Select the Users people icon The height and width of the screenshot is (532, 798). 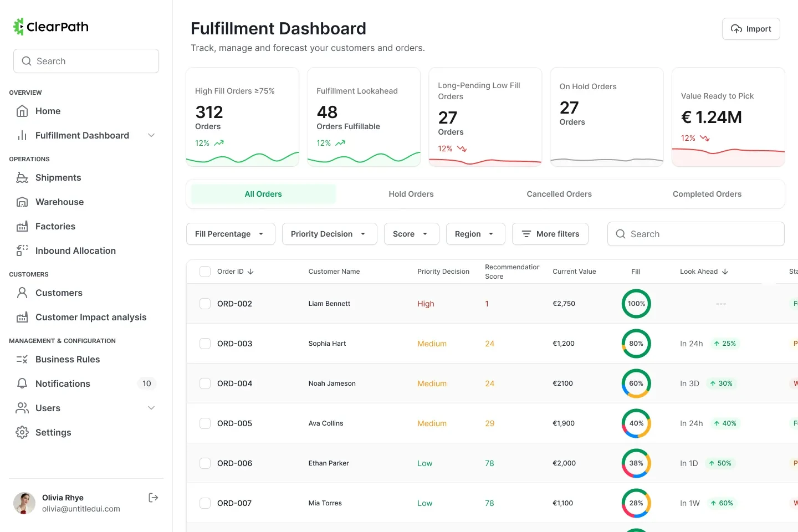[22, 408]
